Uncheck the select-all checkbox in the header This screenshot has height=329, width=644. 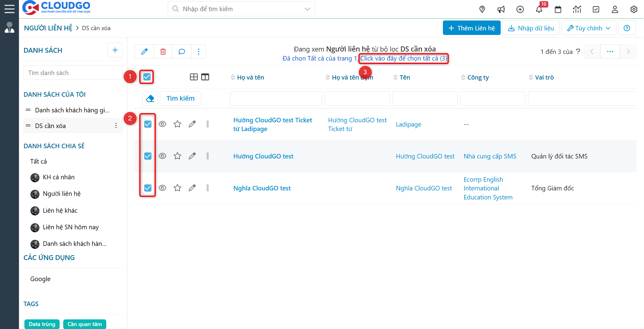pos(147,77)
